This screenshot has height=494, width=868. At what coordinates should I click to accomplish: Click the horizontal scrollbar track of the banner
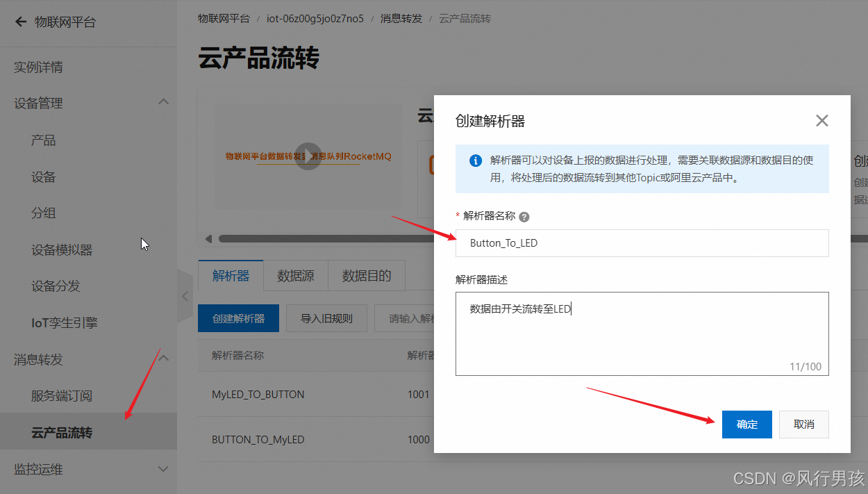pyautogui.click(x=326, y=239)
